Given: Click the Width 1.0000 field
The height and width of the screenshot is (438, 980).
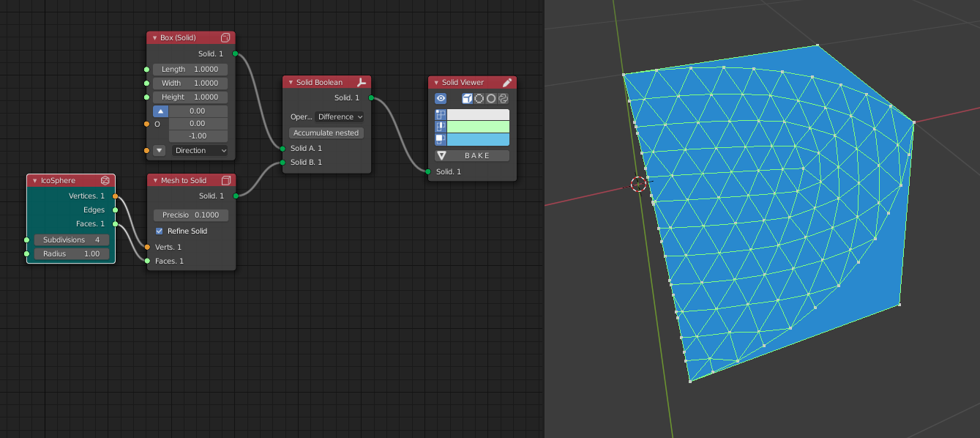Looking at the screenshot, I should (190, 83).
